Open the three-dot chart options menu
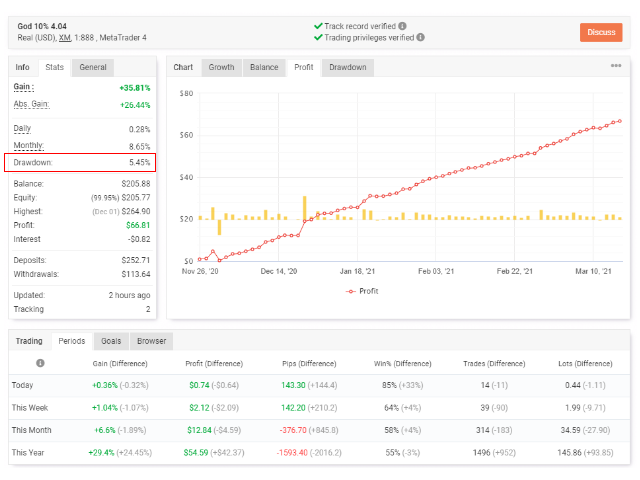Screen dimensions: 640x480 (616, 67)
